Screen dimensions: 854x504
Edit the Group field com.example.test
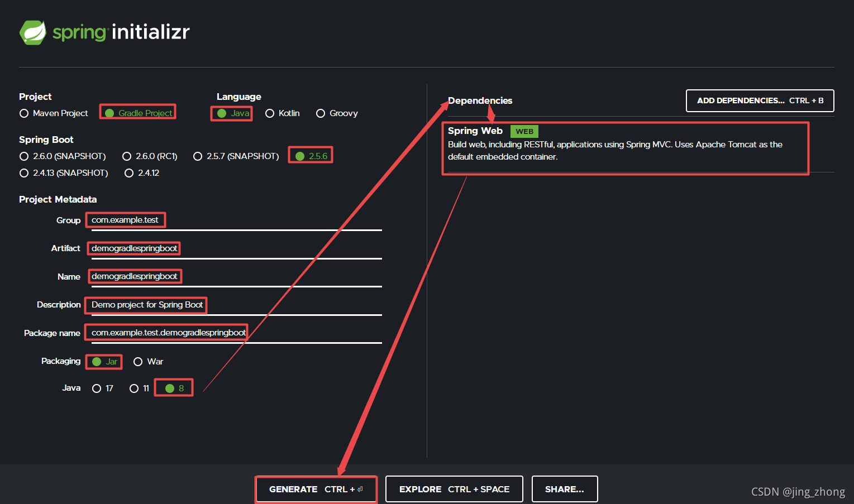[x=236, y=220]
